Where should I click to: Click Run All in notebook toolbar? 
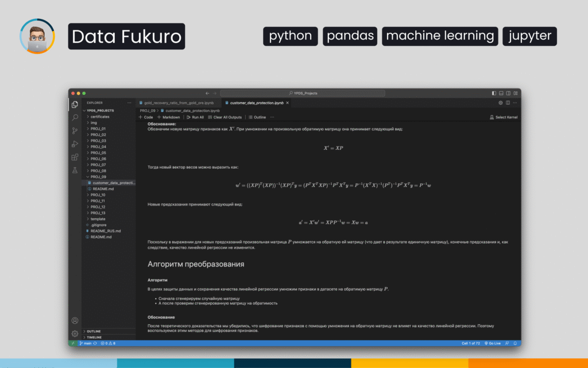(195, 117)
